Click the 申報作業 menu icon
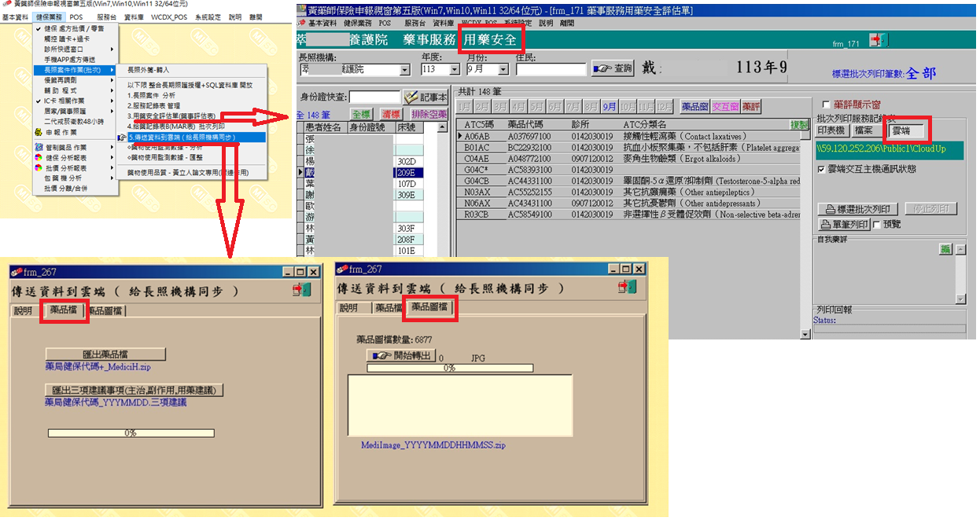 point(39,133)
